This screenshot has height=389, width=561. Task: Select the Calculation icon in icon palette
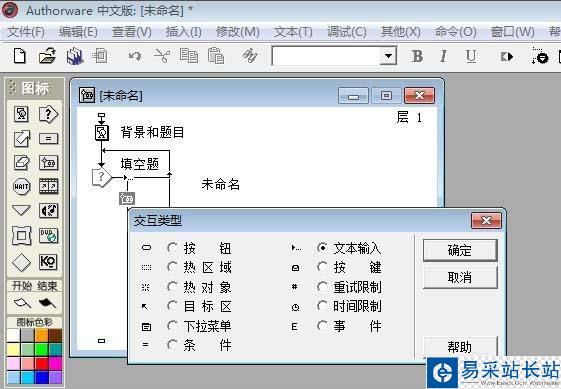(x=48, y=138)
